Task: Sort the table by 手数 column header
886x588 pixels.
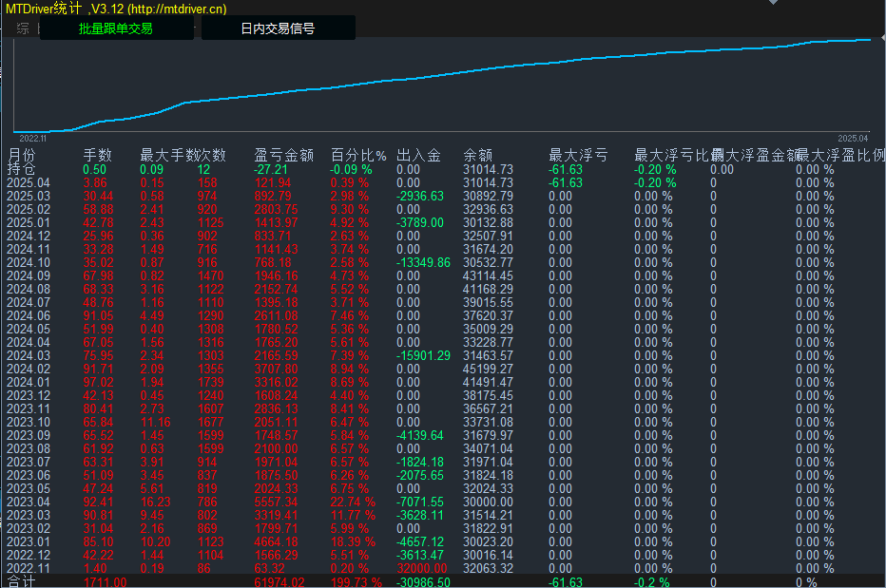Action: pyautogui.click(x=98, y=151)
